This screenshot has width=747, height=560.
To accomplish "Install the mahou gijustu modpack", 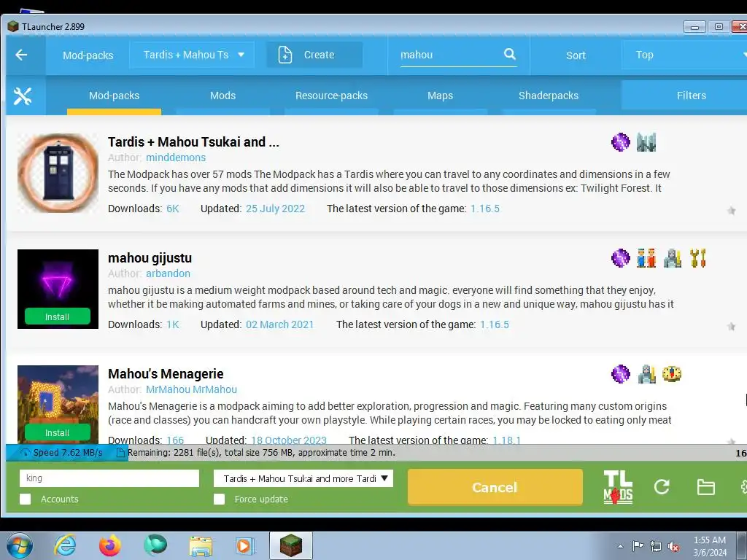I will coord(57,316).
